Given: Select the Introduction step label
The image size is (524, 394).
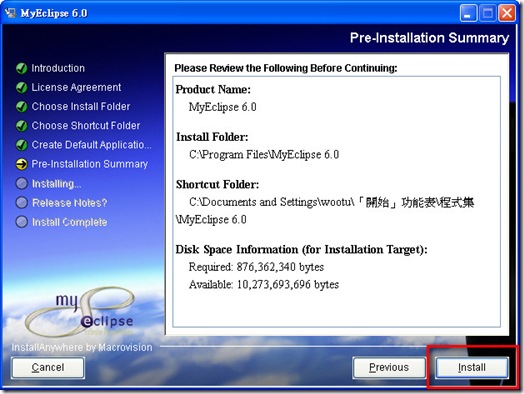Looking at the screenshot, I should [x=58, y=68].
